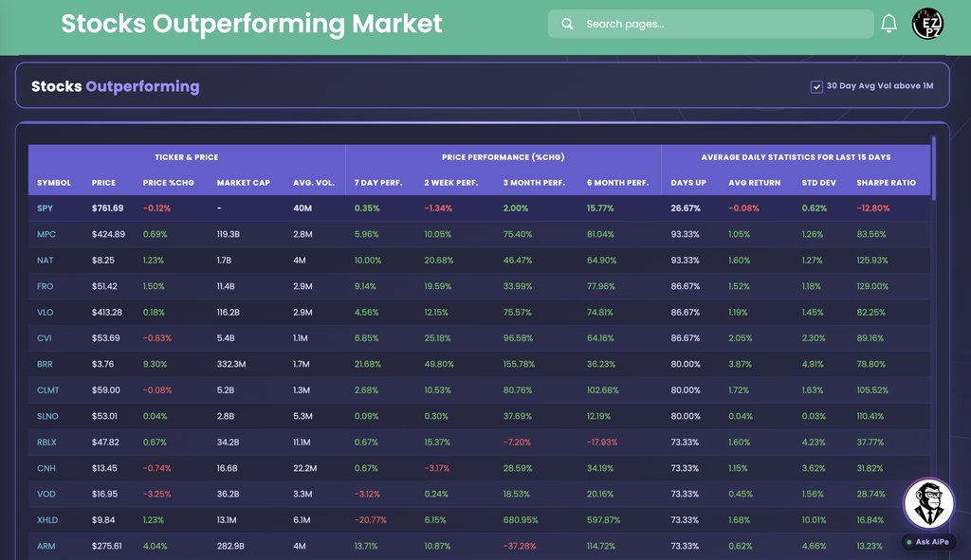Click RBLX 6 month perf -17.93%
Screen dimensions: 971x560
point(602,443)
